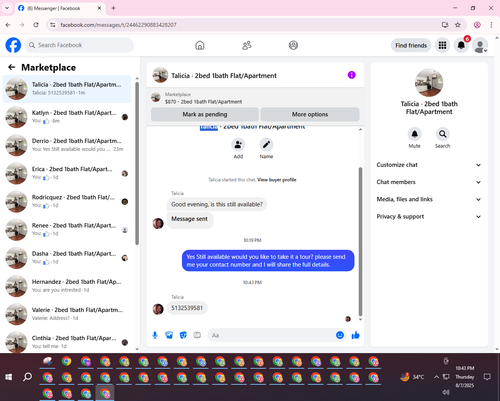Send a thumbs-up like
This screenshot has width=500, height=401.
click(x=356, y=335)
